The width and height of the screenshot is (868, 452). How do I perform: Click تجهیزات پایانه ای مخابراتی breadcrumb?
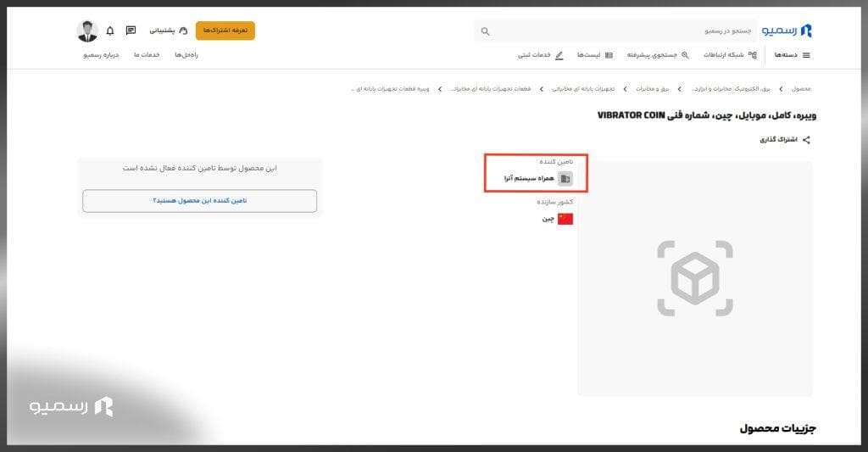coord(583,89)
